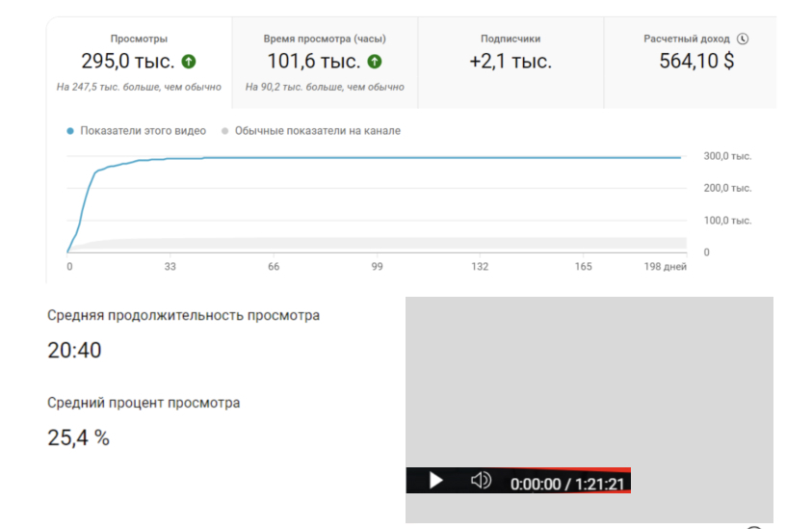Screen dimensions: 812x529
Task: Click the blue dot legend marker for this video
Action: tap(70, 131)
